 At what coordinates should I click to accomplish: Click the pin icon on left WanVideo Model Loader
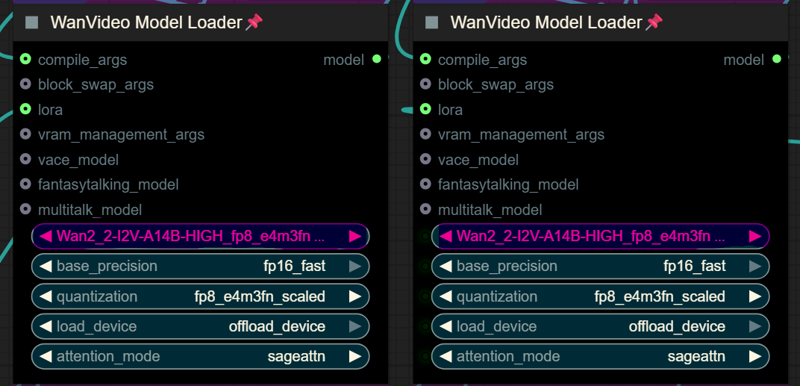254,22
